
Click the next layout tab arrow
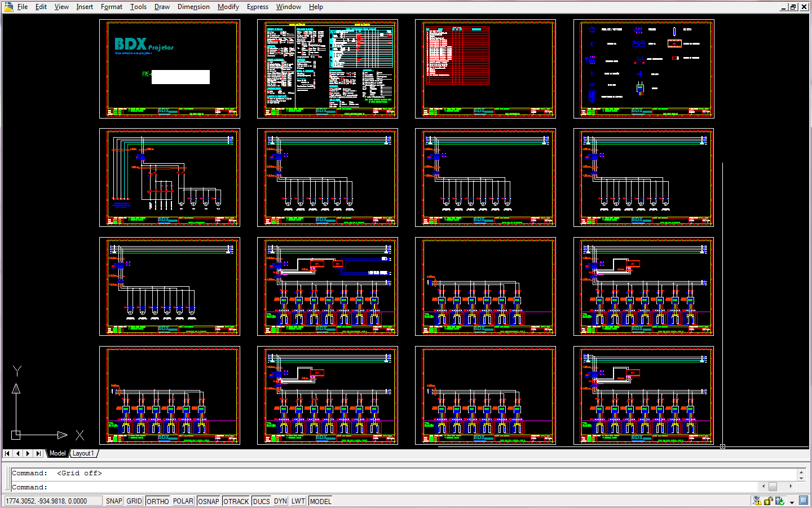[28, 453]
